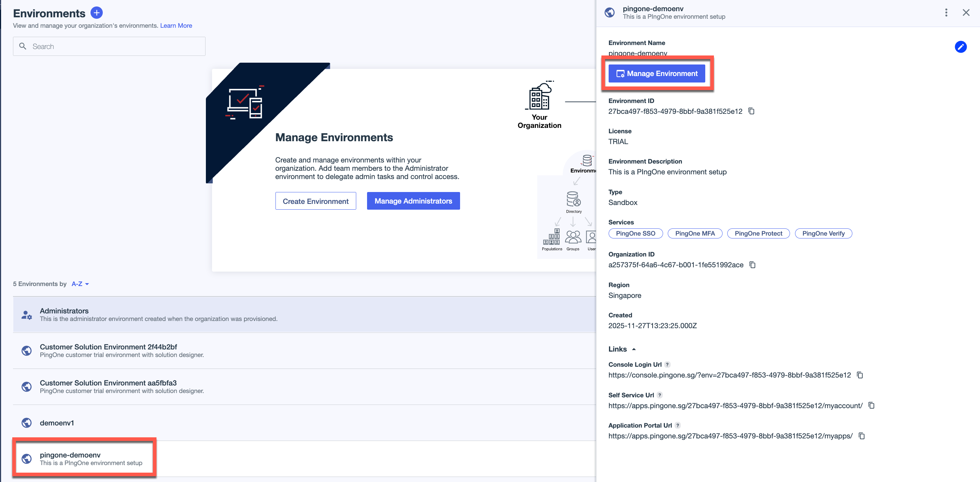Screen dimensions: 980x482
Task: Copy the Console Login Url
Action: pyautogui.click(x=860, y=375)
